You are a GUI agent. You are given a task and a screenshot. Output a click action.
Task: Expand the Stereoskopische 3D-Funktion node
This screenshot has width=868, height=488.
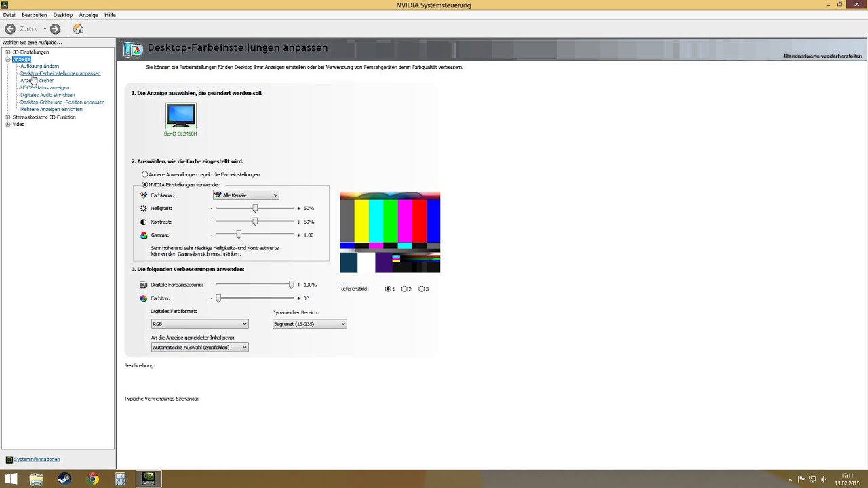[x=8, y=117]
